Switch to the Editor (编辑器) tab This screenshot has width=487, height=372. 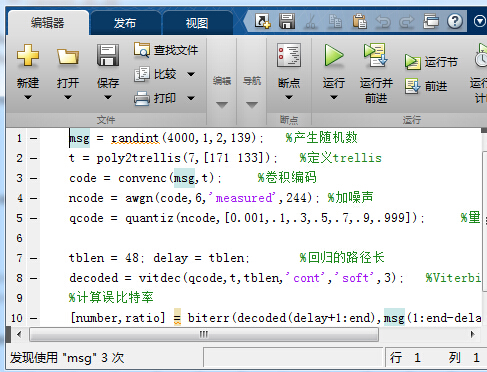47,23
